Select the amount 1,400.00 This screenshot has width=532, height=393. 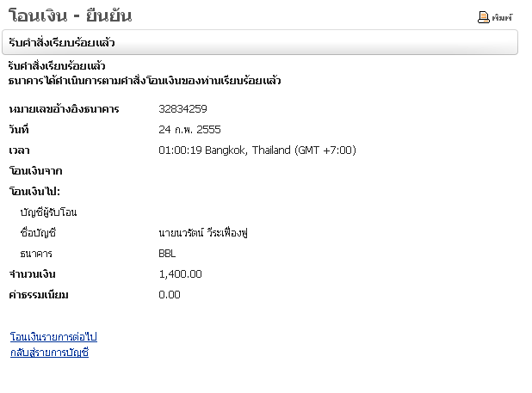click(181, 274)
